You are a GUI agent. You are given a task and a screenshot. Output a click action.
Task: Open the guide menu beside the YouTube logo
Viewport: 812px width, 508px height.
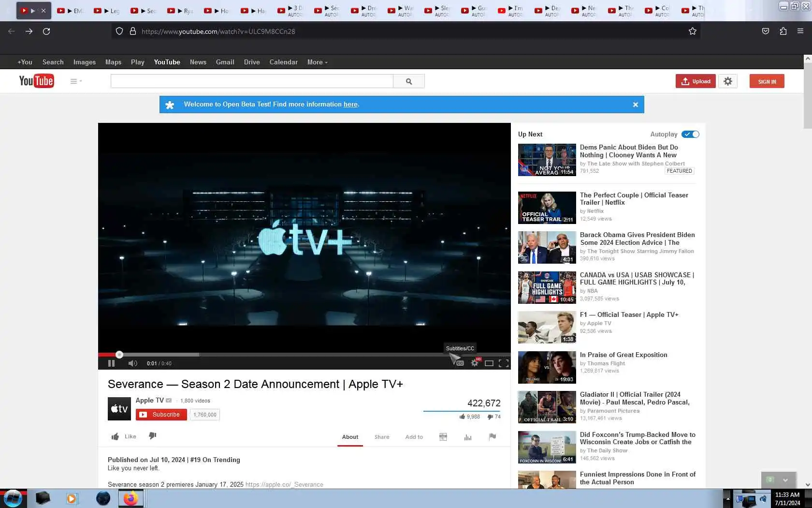tap(76, 81)
